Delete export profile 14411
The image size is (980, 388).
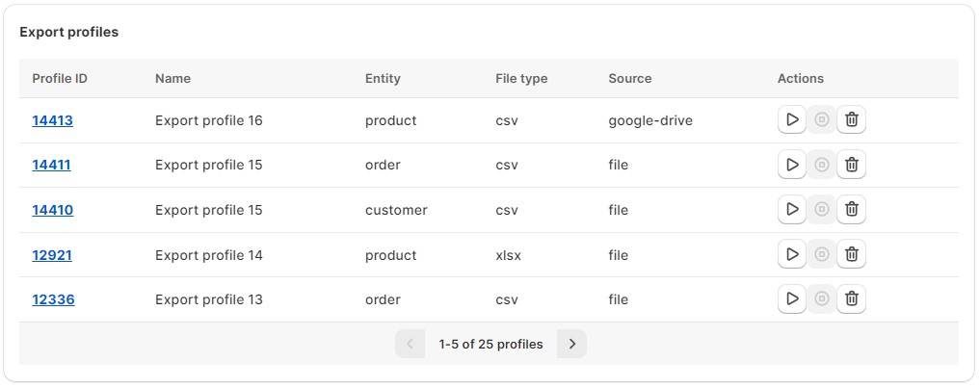tap(851, 165)
